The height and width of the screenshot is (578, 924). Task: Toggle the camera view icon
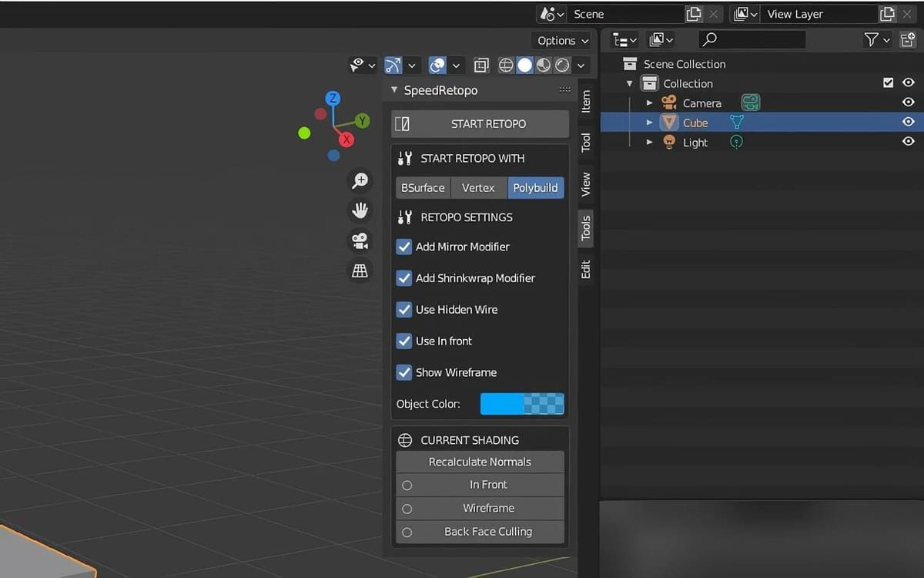tap(360, 240)
